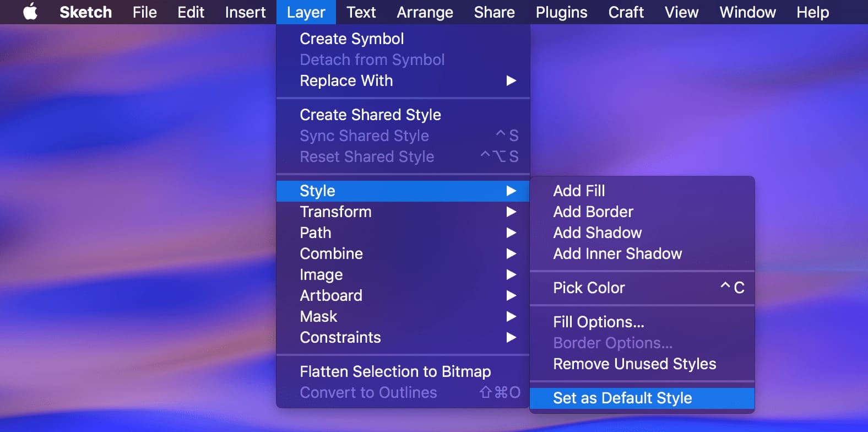Image resolution: width=868 pixels, height=432 pixels.
Task: Open the Apple menu
Action: [30, 12]
